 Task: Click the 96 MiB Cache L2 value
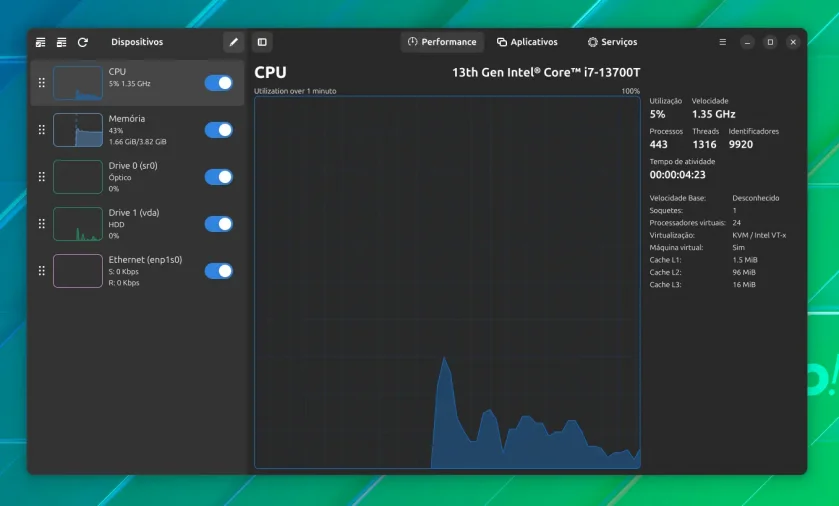[x=744, y=272]
